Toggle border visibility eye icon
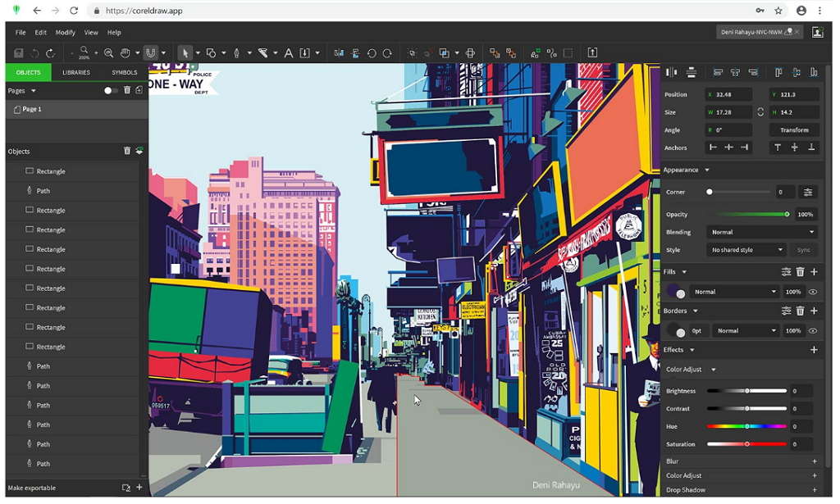 813,331
